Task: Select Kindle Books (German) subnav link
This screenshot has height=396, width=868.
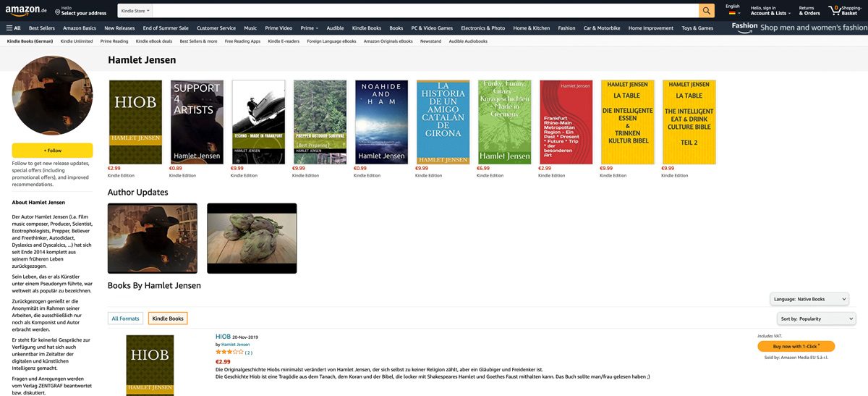Action: point(30,41)
